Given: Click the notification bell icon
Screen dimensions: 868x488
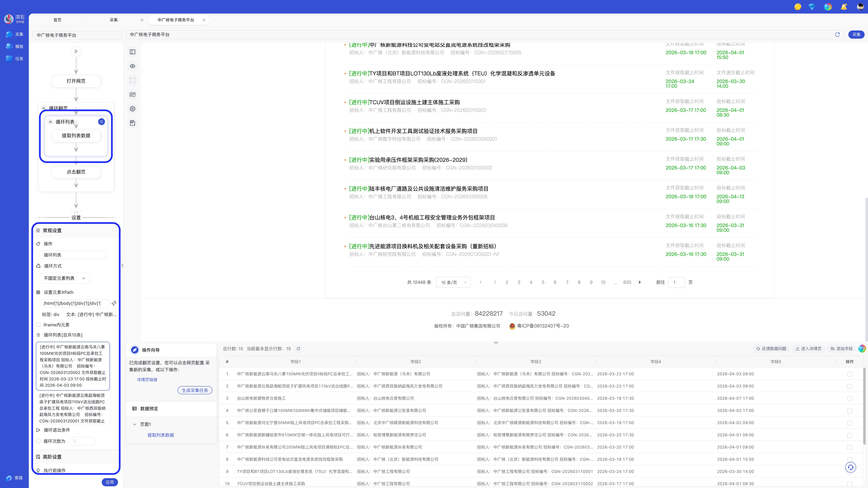Looking at the screenshot, I should 844,7.
